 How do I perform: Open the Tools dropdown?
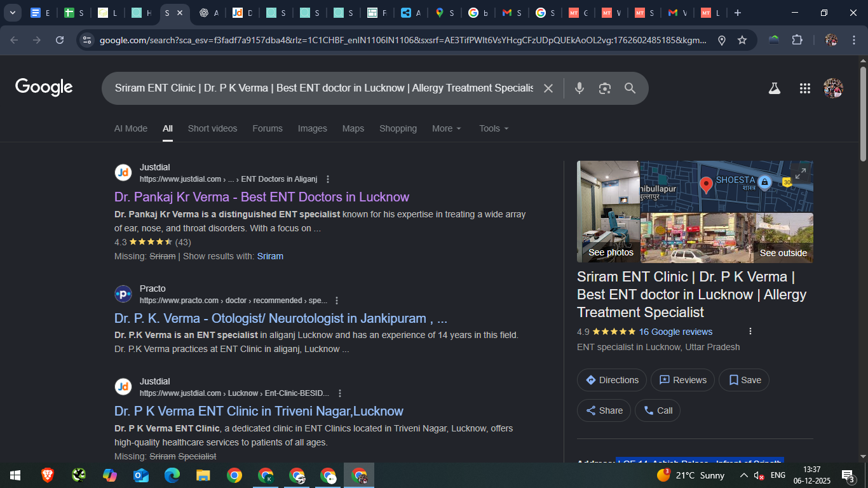(x=494, y=128)
